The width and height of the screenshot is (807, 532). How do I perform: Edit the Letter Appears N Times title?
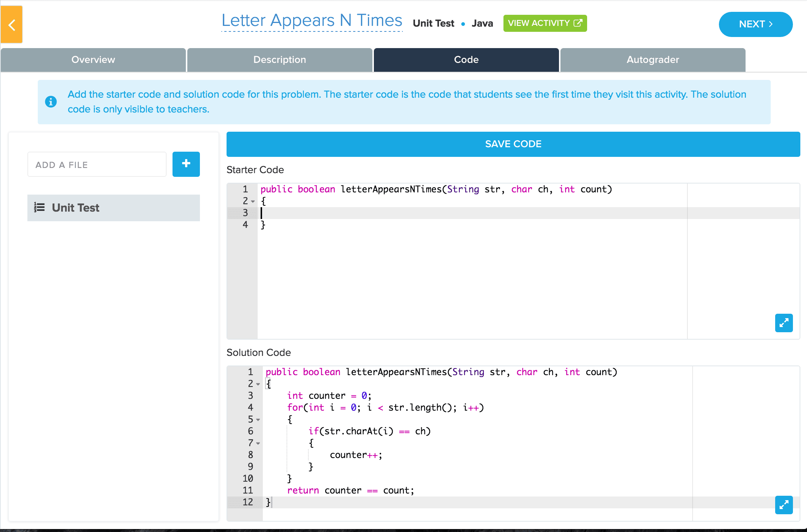312,21
